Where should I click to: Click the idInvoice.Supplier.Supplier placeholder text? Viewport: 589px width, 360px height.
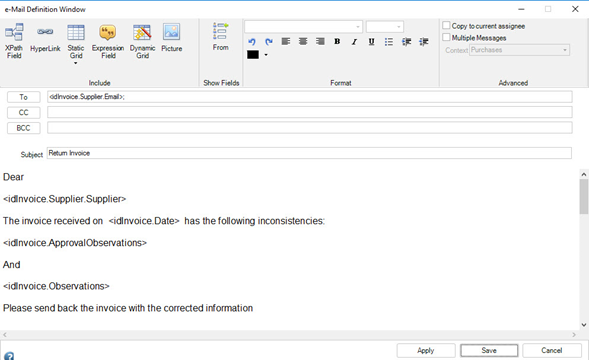[65, 199]
